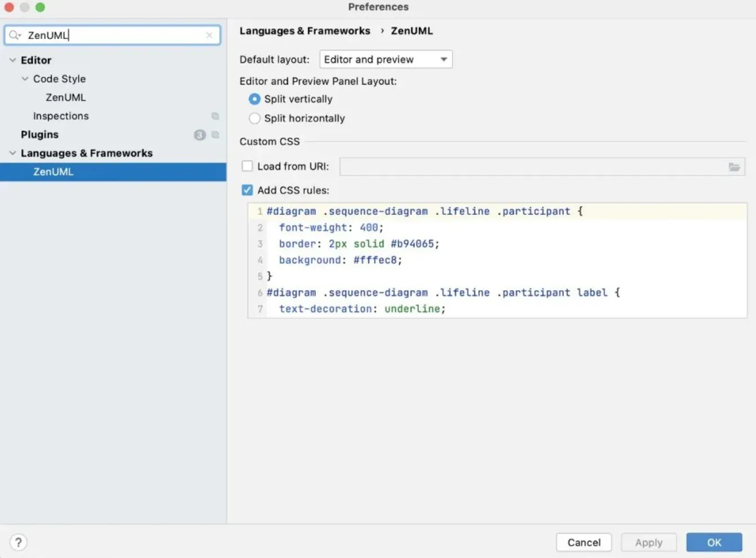Click the Plugins update count badge
Image resolution: width=756 pixels, height=558 pixels.
tap(200, 135)
